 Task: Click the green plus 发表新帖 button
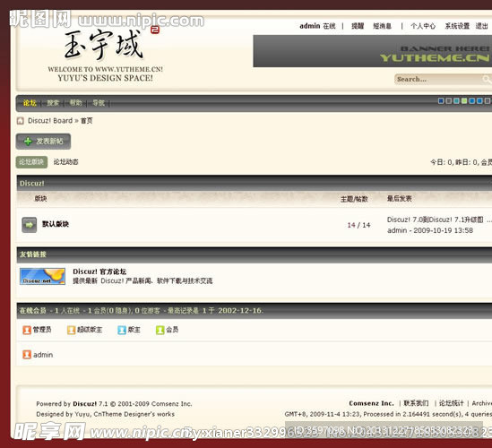coord(43,142)
